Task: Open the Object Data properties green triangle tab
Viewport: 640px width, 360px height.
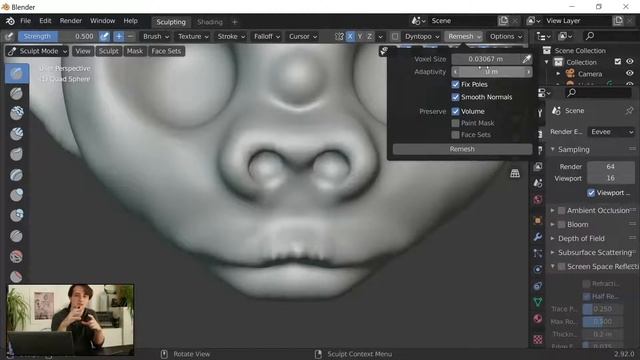Action: pyautogui.click(x=538, y=302)
